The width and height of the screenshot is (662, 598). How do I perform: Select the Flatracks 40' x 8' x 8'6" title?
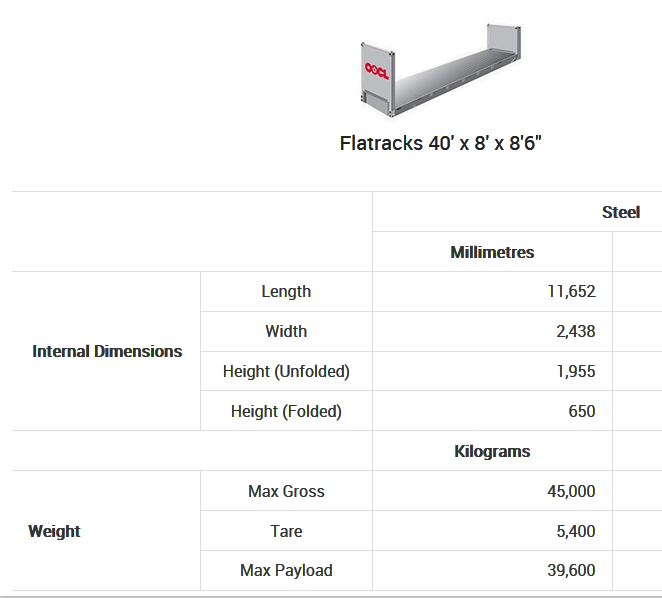tap(440, 143)
